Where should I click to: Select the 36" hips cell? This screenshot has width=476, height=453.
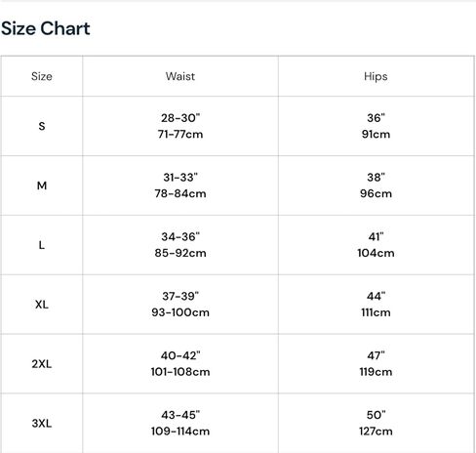[x=377, y=126]
